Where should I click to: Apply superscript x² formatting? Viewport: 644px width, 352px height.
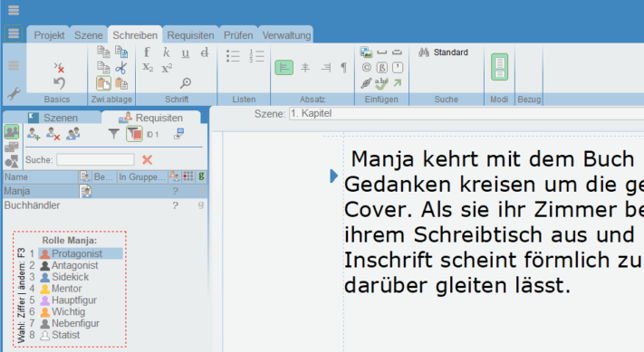coord(167,68)
